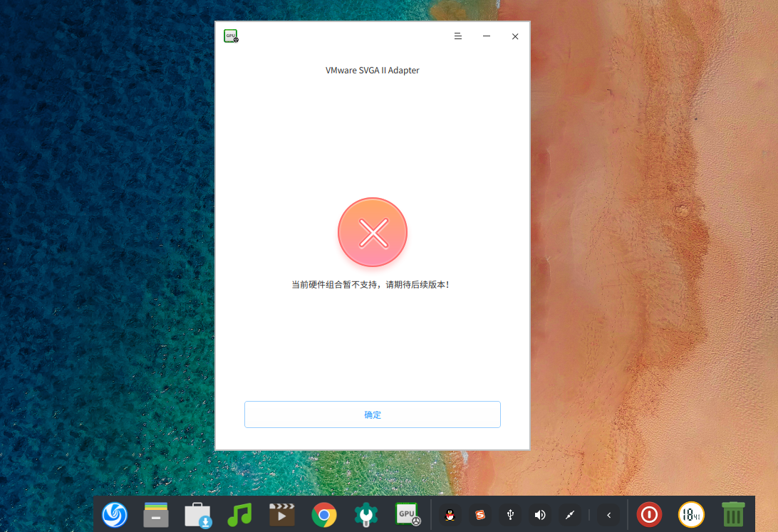Open the Movie player from the dock

pyautogui.click(x=281, y=515)
